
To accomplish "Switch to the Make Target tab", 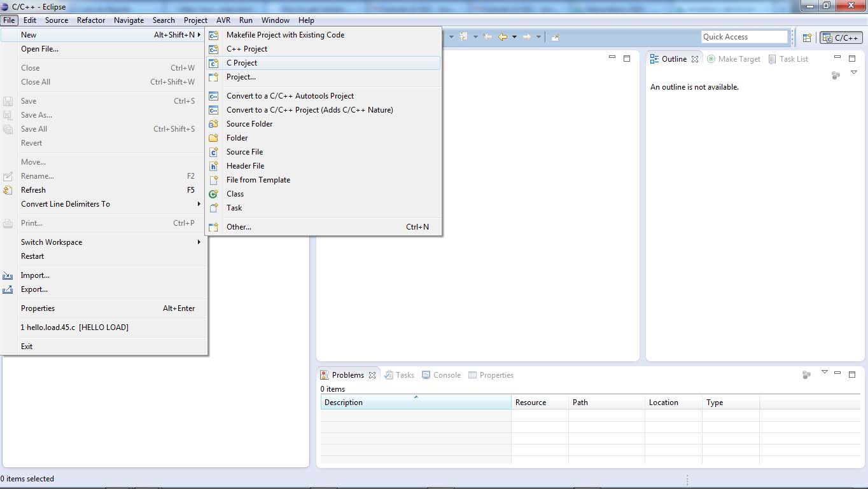I will pyautogui.click(x=734, y=59).
